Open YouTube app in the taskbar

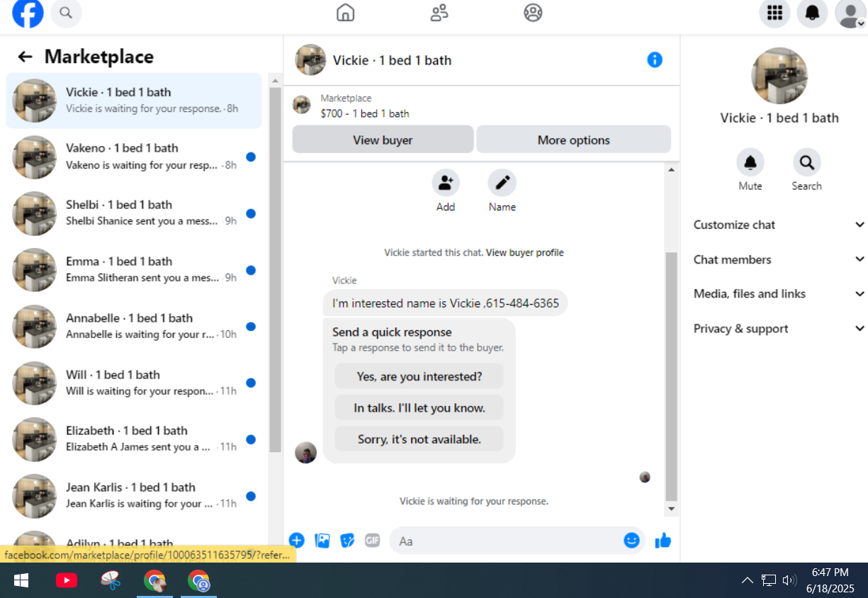point(67,581)
